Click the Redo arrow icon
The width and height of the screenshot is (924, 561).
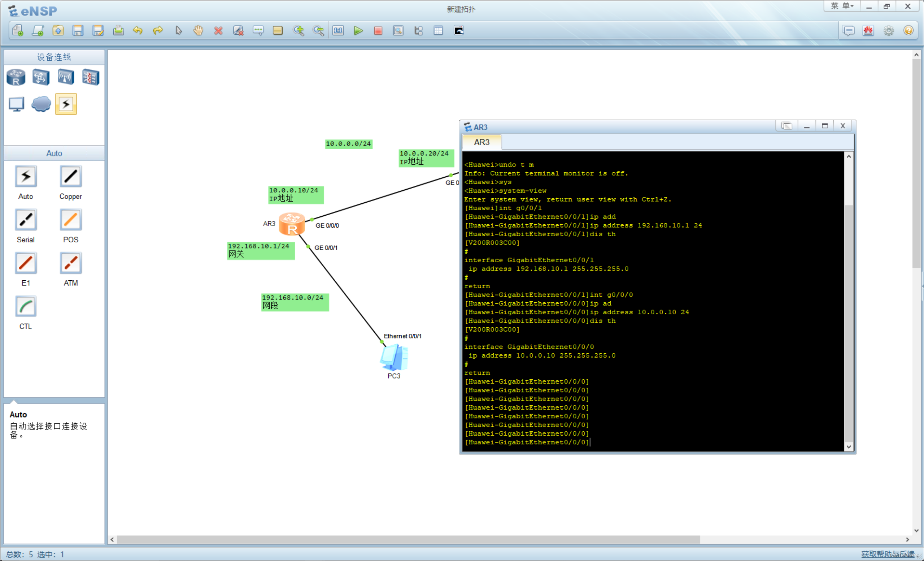click(158, 30)
